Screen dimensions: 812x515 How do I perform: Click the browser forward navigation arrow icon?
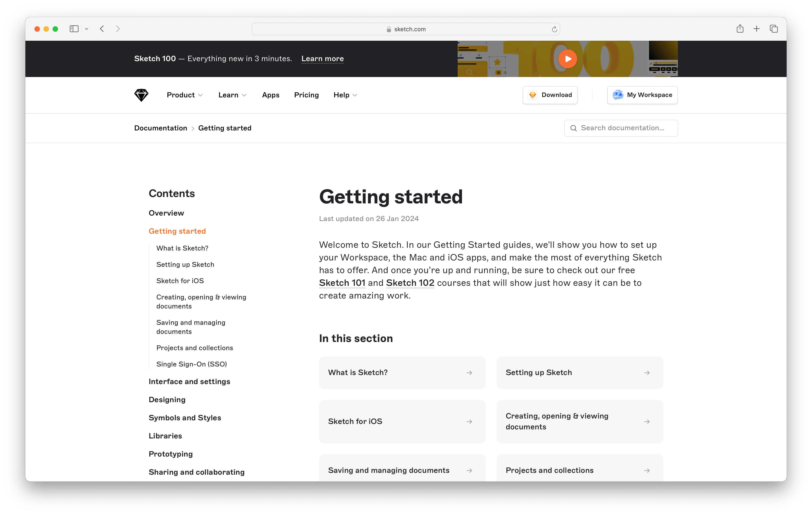118,28
